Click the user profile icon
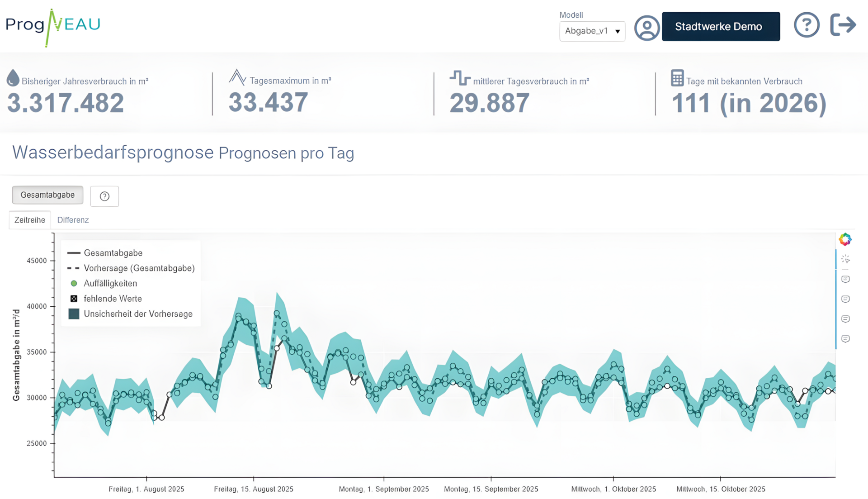868x499 pixels. [647, 28]
